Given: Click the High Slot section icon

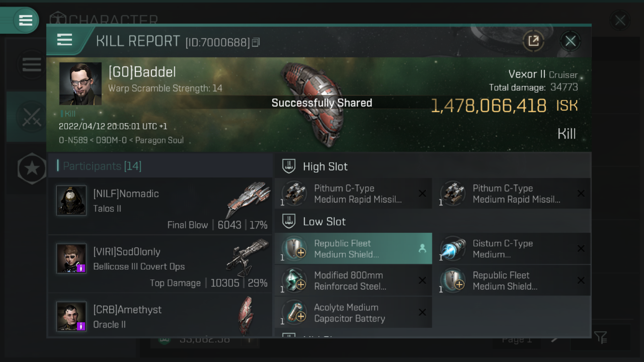Looking at the screenshot, I should pos(288,166).
